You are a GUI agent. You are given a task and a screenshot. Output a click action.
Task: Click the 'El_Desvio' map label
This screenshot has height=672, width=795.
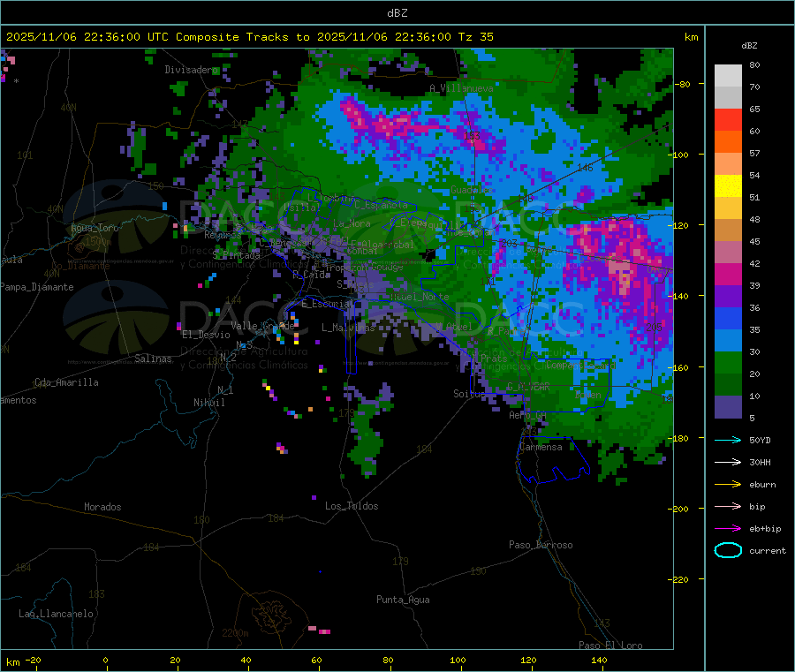click(206, 335)
